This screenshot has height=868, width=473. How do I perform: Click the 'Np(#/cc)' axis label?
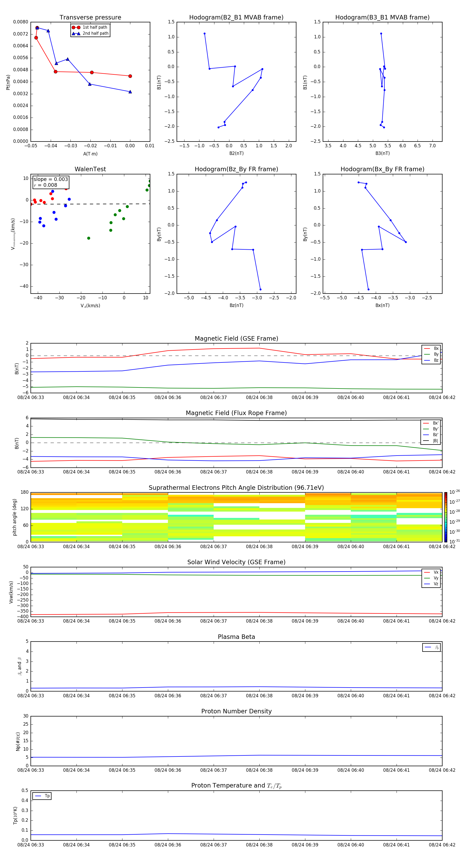(18, 741)
